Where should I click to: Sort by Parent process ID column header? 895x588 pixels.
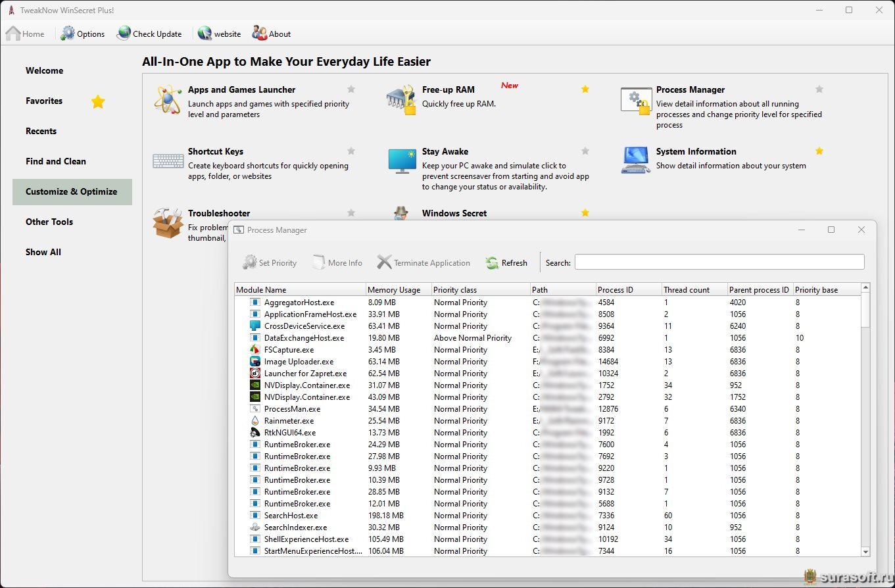(760, 289)
